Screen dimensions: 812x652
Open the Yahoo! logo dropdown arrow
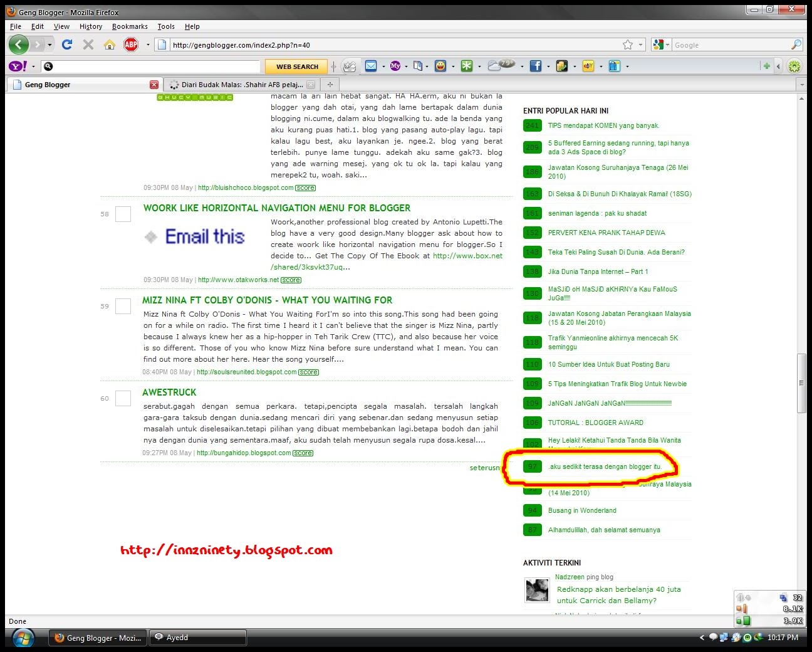click(x=33, y=66)
